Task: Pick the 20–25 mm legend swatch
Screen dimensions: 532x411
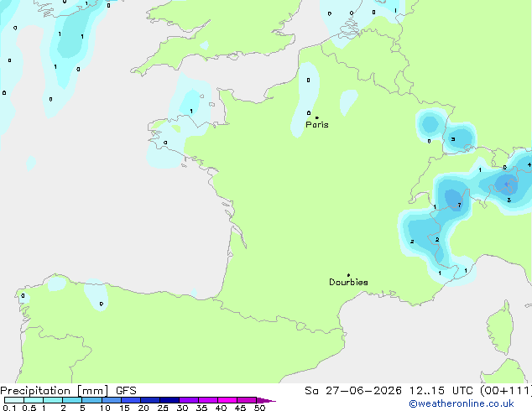Action: tap(150, 400)
